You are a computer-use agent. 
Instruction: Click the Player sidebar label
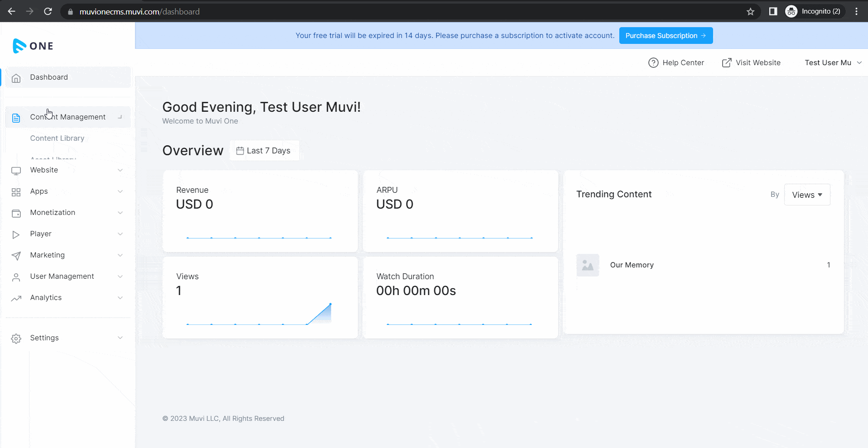point(41,234)
